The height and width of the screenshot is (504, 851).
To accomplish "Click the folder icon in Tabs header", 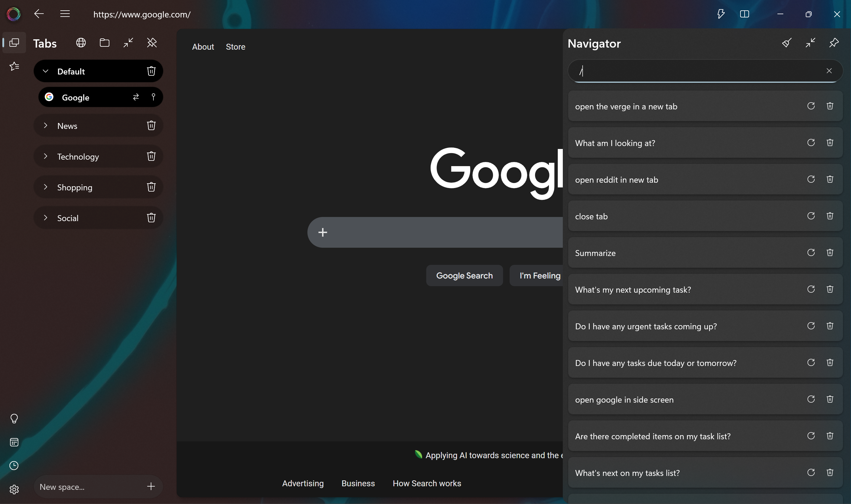I will 105,43.
